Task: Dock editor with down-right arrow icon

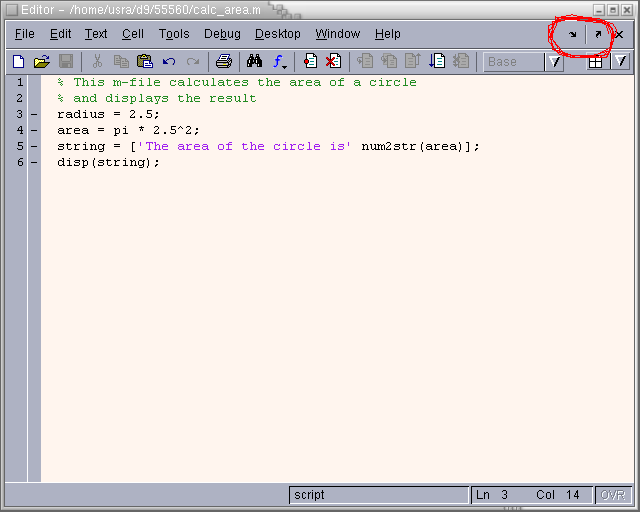Action: point(573,34)
